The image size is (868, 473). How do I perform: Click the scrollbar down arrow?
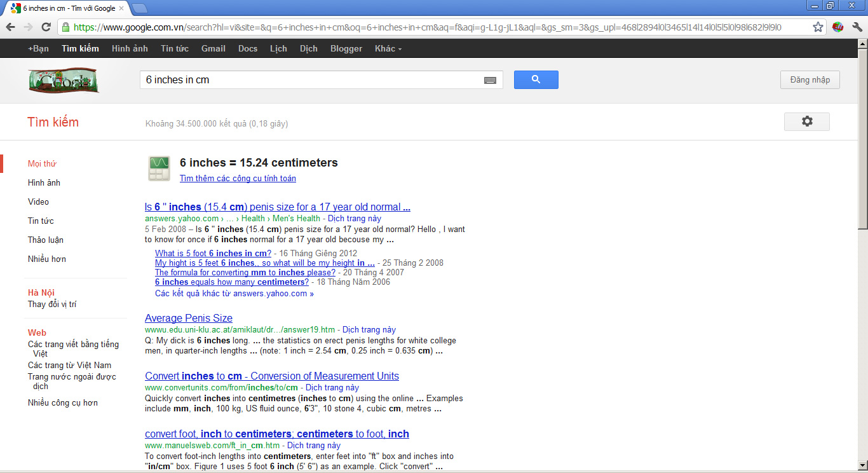pyautogui.click(x=862, y=465)
